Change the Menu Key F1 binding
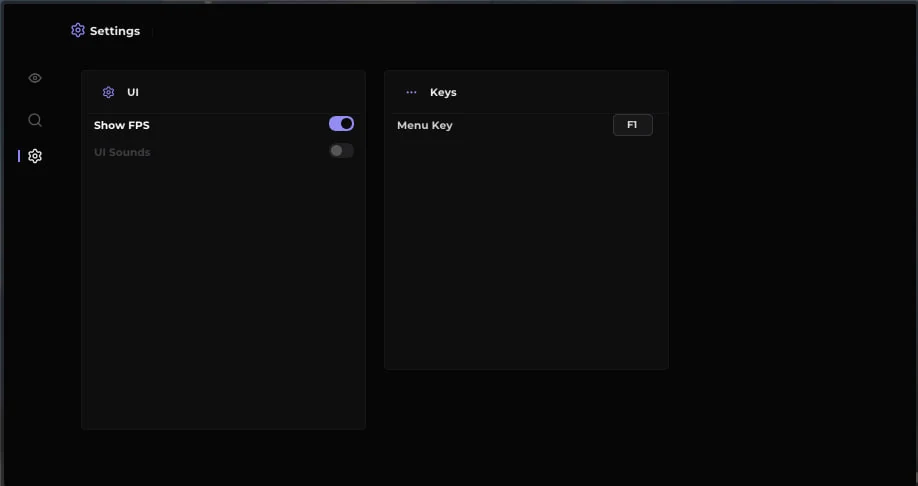The image size is (918, 486). [633, 125]
